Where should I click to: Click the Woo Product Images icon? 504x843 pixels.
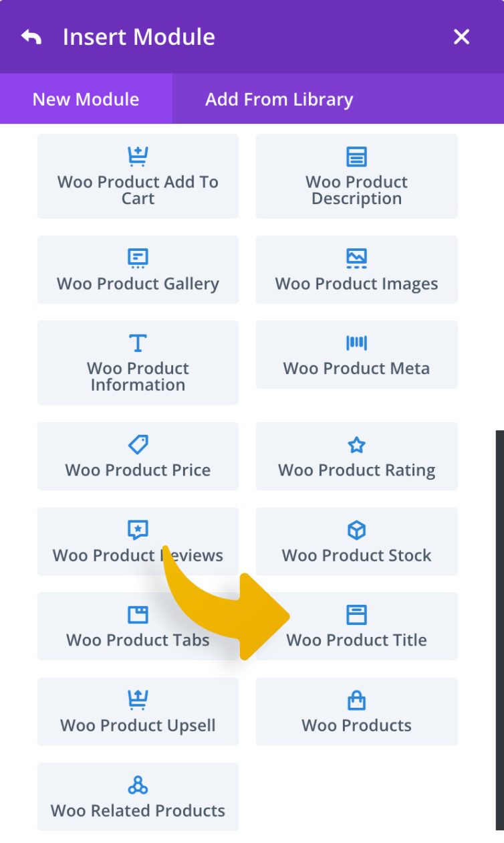(356, 258)
